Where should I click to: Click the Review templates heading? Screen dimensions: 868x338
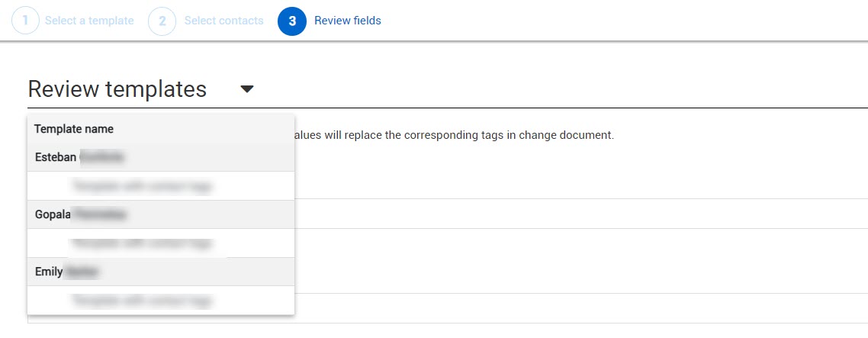[117, 89]
